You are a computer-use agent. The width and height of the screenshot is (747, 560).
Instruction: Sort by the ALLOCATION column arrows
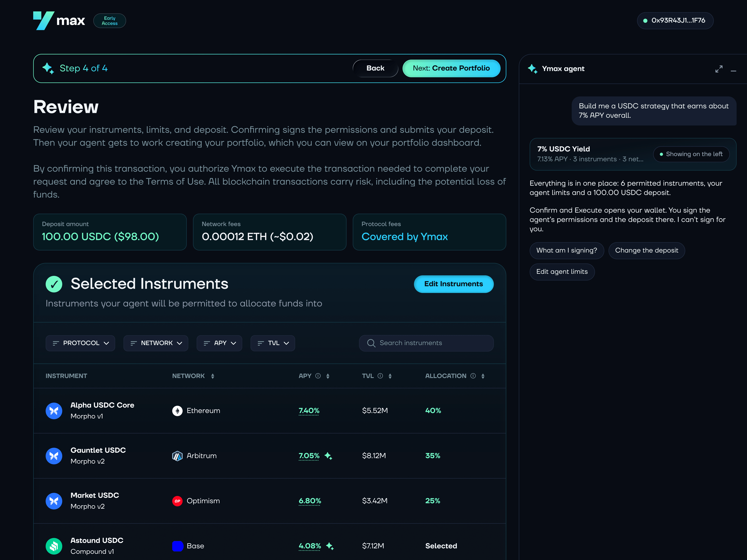tap(483, 376)
